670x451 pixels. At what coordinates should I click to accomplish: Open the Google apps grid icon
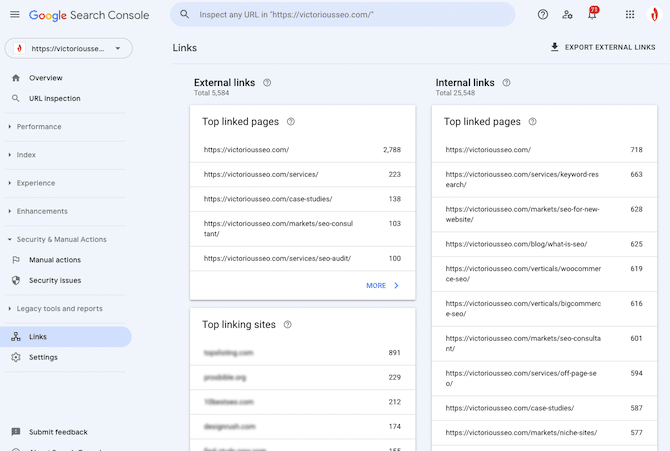tap(630, 15)
